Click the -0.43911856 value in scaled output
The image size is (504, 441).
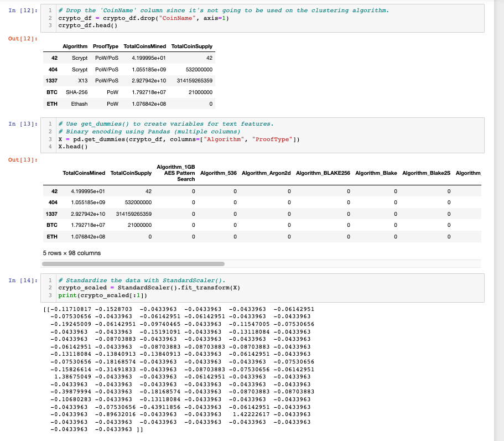tap(160, 407)
